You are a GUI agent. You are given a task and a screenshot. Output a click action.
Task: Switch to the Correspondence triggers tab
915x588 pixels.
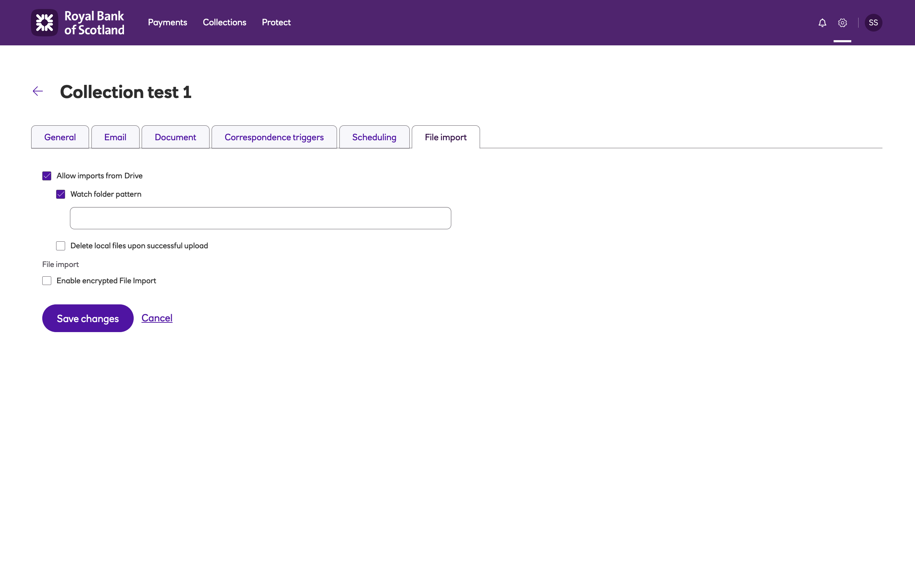tap(274, 137)
